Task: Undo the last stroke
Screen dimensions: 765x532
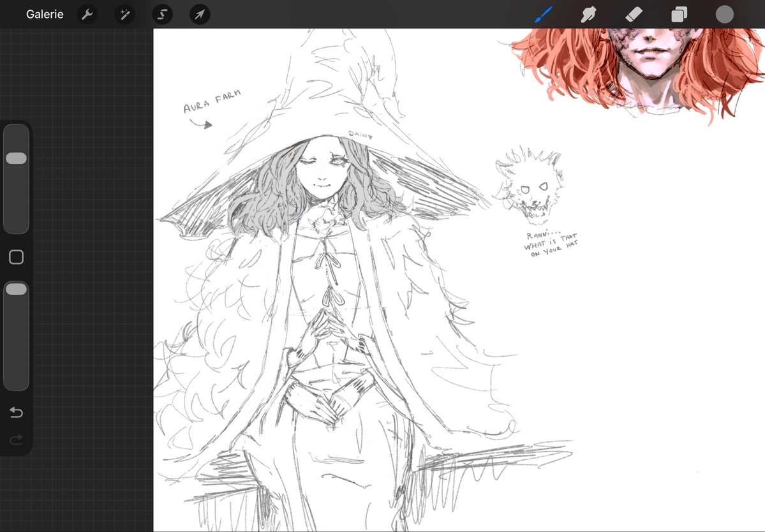Action: [x=16, y=413]
